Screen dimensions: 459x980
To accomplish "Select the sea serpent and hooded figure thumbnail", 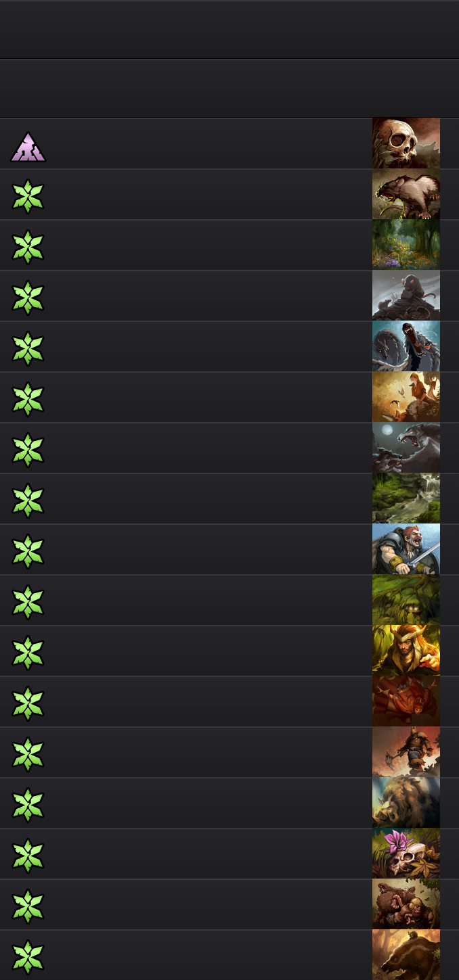I will [x=406, y=346].
